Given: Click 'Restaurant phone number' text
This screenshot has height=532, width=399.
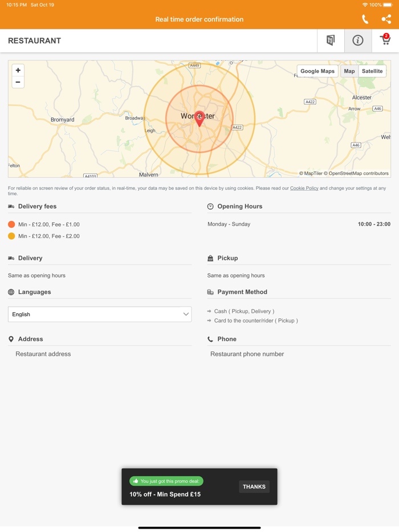Looking at the screenshot, I should pos(247,354).
